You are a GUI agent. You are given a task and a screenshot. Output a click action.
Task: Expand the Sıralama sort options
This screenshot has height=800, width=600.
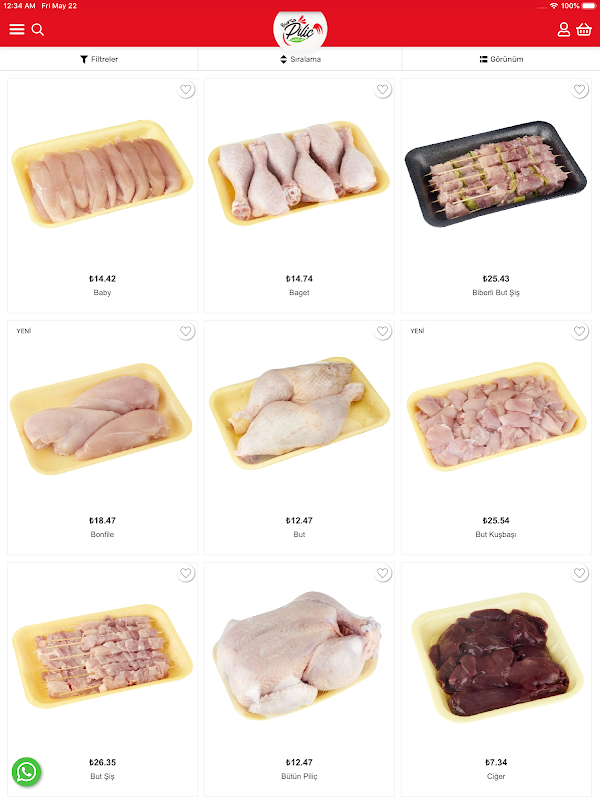tap(301, 59)
